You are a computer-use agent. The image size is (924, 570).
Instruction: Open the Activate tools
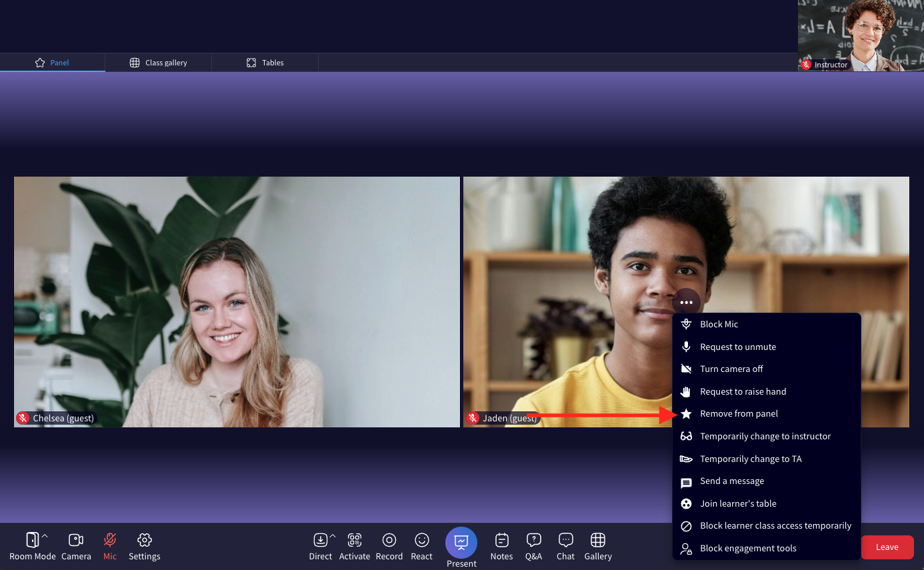pyautogui.click(x=355, y=546)
